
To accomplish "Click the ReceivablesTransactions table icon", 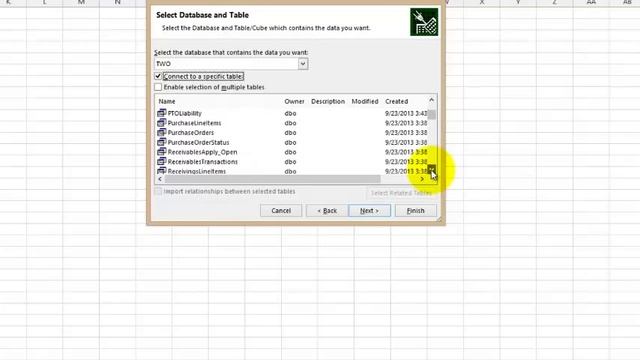I will pyautogui.click(x=162, y=162).
